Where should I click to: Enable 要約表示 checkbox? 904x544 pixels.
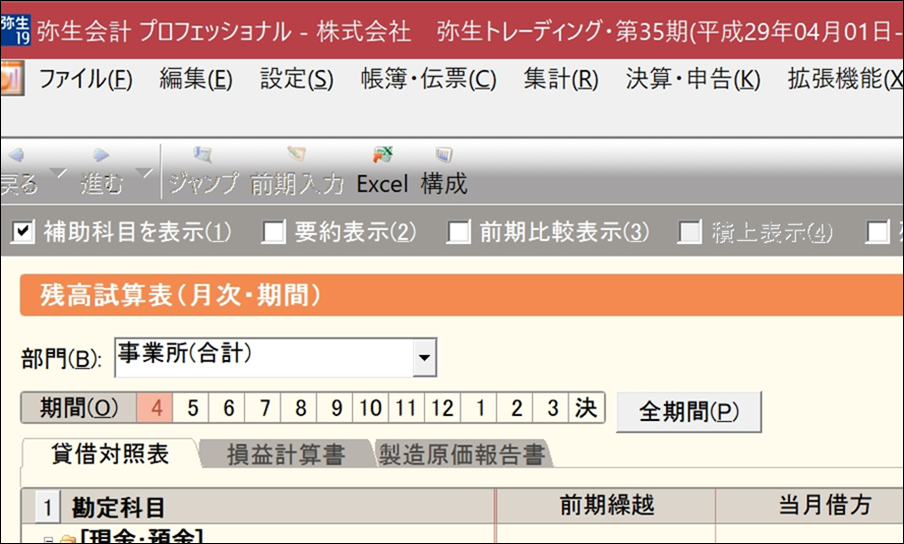(273, 232)
